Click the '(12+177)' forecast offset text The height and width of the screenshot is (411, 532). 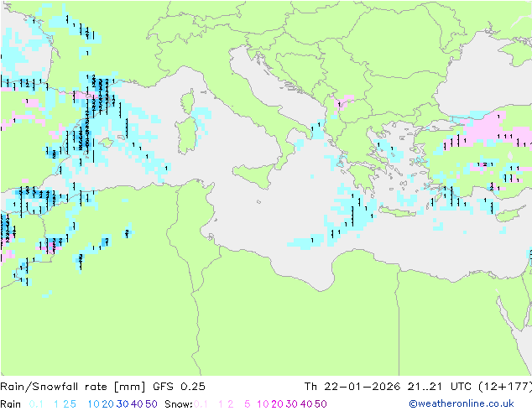click(x=505, y=387)
